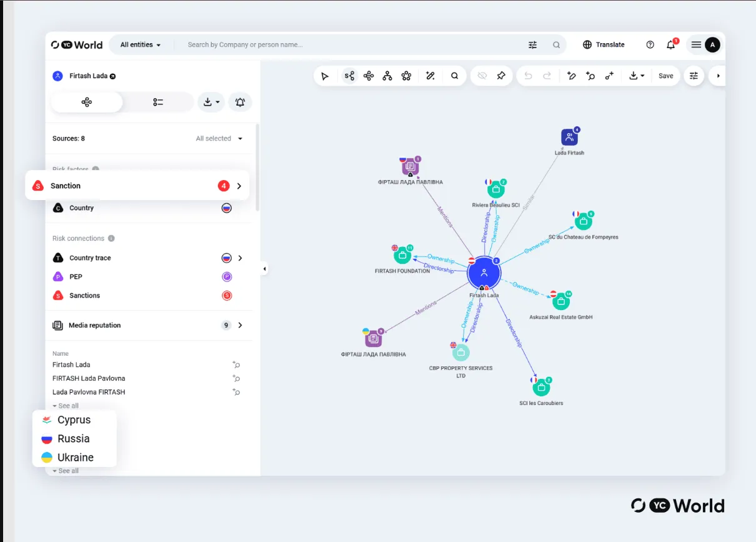Click the pin node icon in toolbar
The width and height of the screenshot is (756, 542).
(501, 76)
